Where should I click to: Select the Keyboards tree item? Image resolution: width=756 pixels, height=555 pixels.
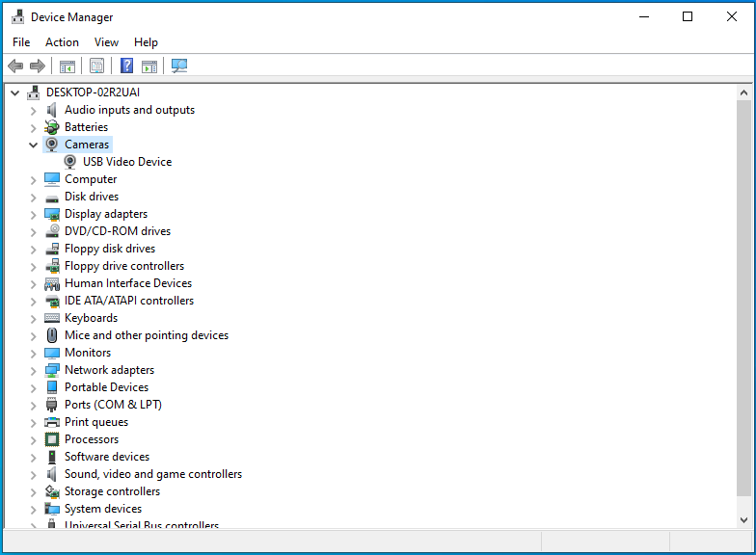click(x=91, y=318)
